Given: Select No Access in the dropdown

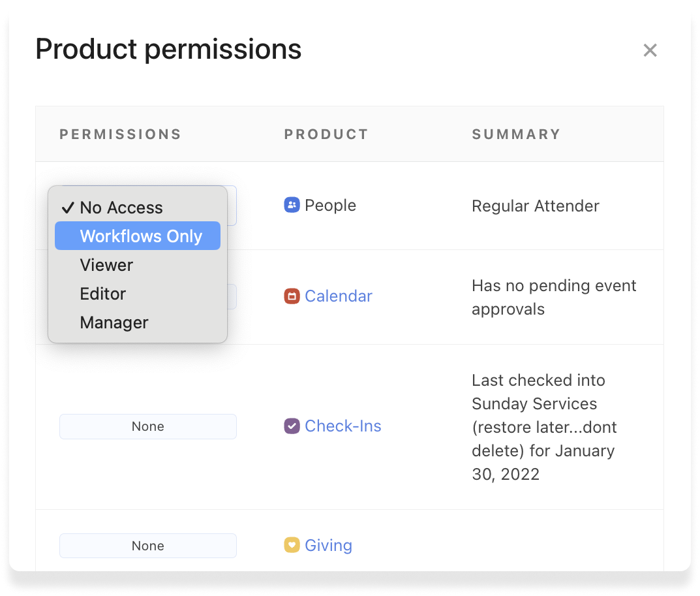Looking at the screenshot, I should pyautogui.click(x=121, y=208).
